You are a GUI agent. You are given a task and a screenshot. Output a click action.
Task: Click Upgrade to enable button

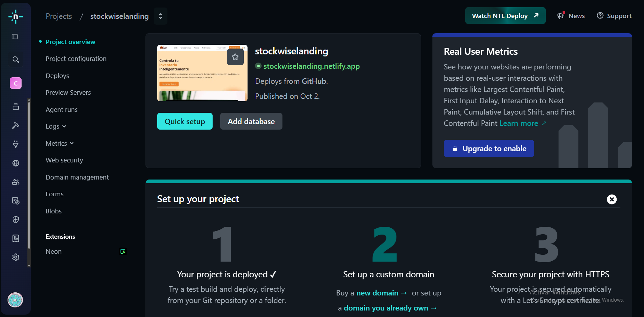(x=489, y=148)
